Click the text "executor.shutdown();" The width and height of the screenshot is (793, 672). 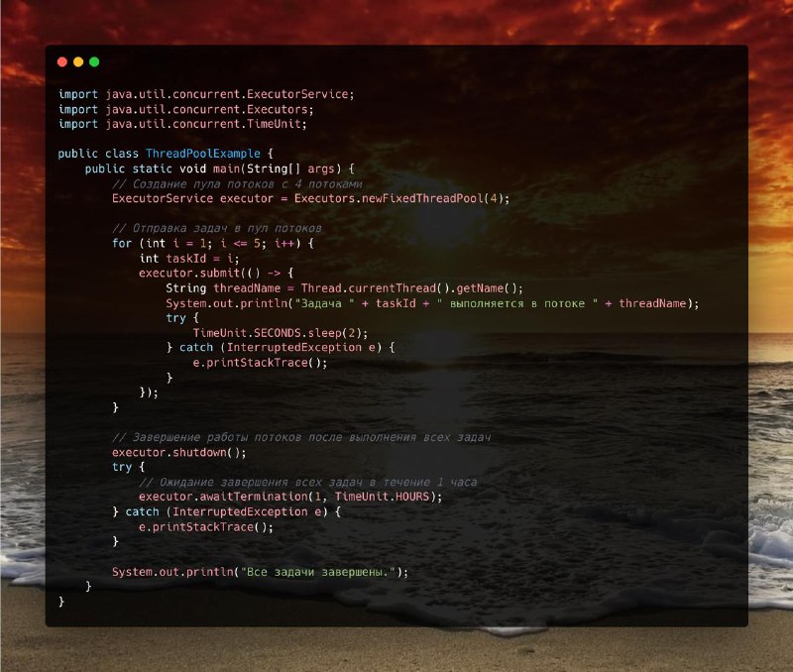tap(179, 452)
